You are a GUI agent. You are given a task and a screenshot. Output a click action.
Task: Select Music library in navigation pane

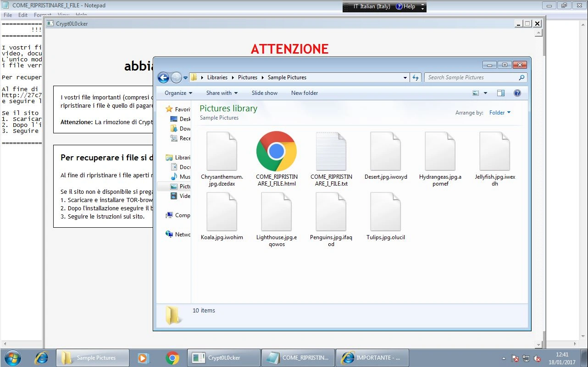coord(180,177)
